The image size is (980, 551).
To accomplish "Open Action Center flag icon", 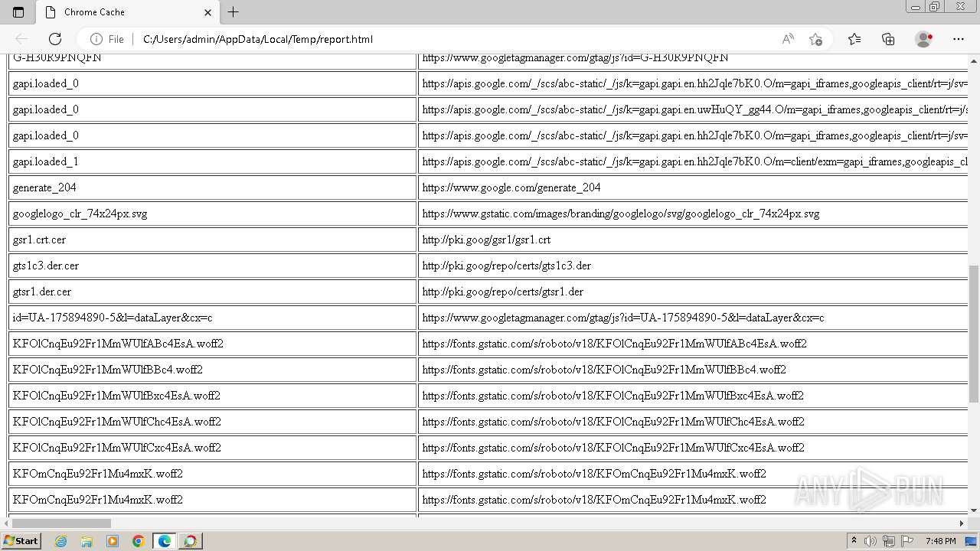I will pyautogui.click(x=906, y=541).
